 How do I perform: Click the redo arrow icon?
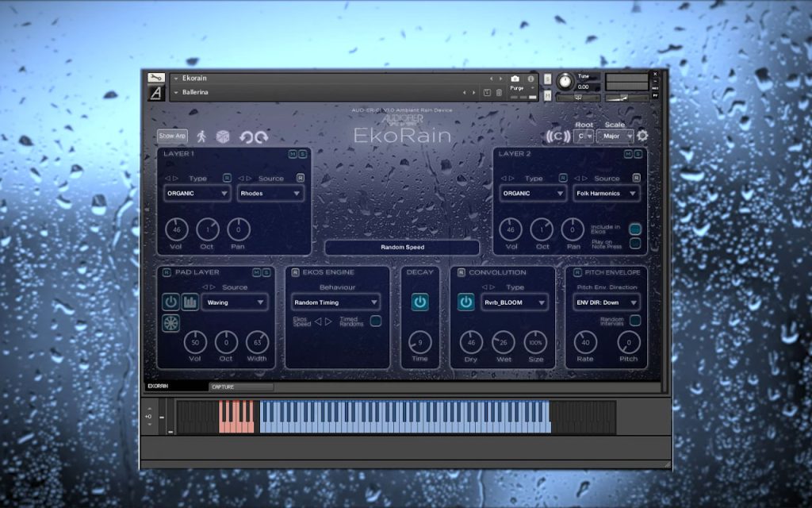(262, 137)
